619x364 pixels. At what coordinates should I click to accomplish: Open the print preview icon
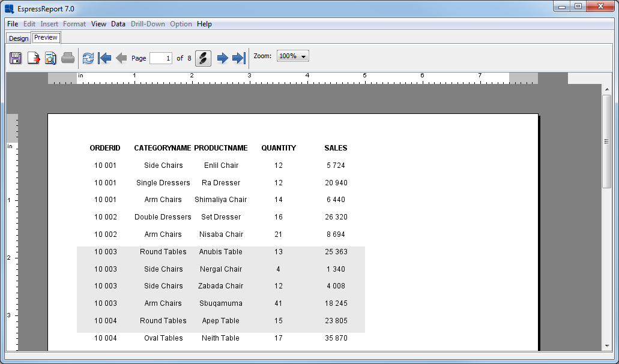point(50,58)
